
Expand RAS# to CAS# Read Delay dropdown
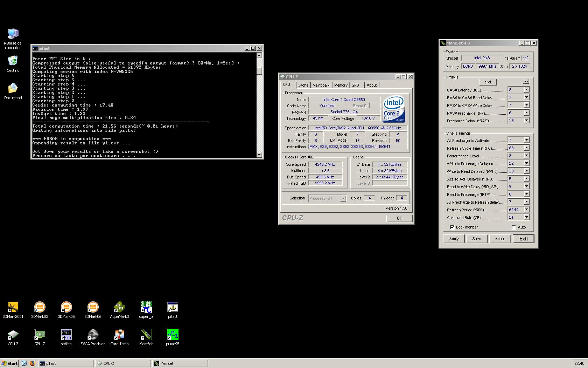click(526, 97)
